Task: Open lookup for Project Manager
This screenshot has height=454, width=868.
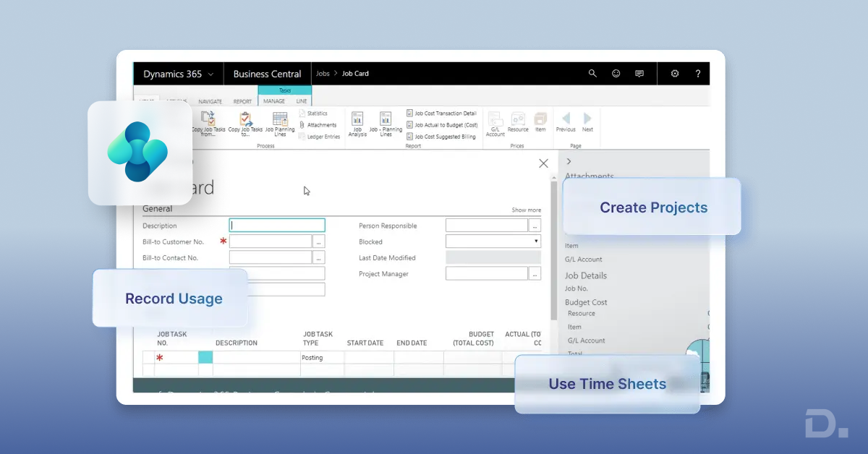Action: (x=535, y=273)
